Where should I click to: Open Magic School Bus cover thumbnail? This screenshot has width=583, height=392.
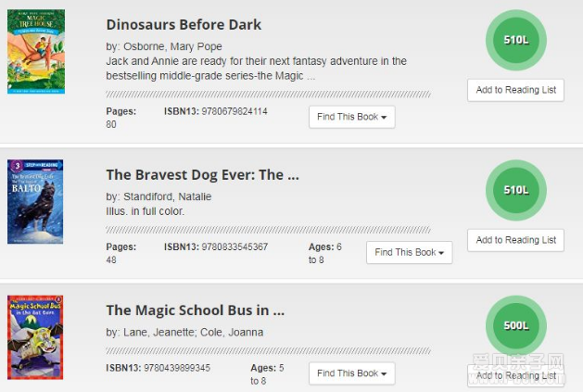coord(35,337)
